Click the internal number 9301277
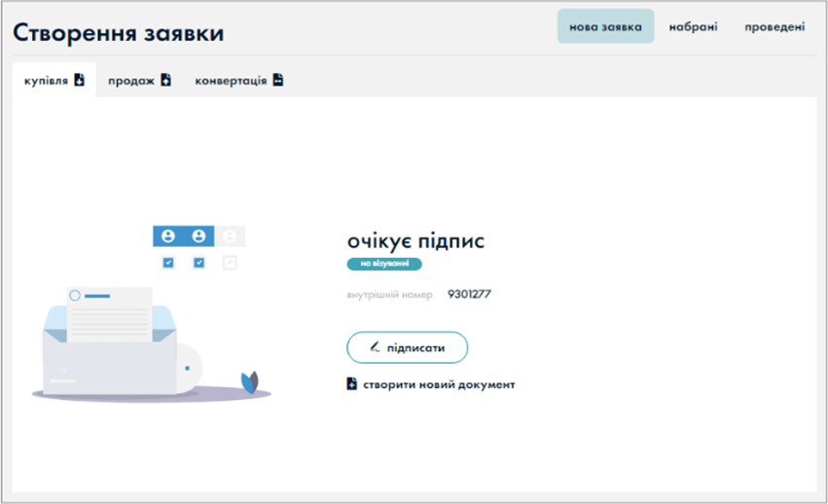 [x=469, y=293]
